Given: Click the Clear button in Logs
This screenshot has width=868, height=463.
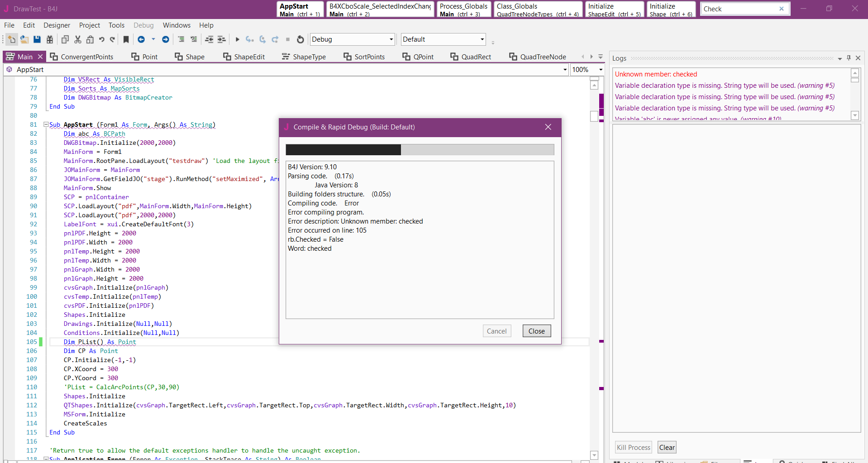Looking at the screenshot, I should tap(667, 448).
